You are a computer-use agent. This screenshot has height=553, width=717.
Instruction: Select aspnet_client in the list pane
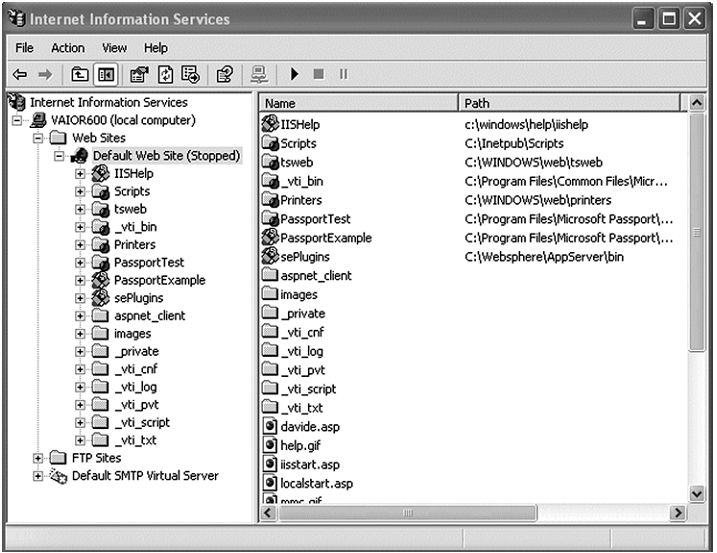pyautogui.click(x=316, y=276)
